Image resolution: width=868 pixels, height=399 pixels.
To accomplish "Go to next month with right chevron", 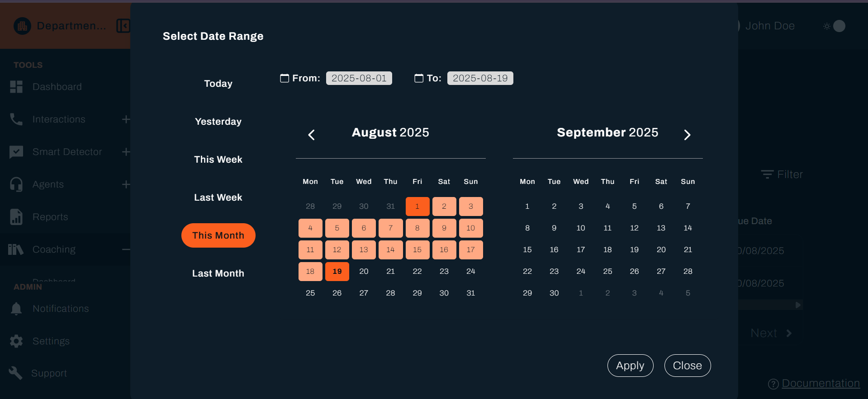I will (687, 135).
